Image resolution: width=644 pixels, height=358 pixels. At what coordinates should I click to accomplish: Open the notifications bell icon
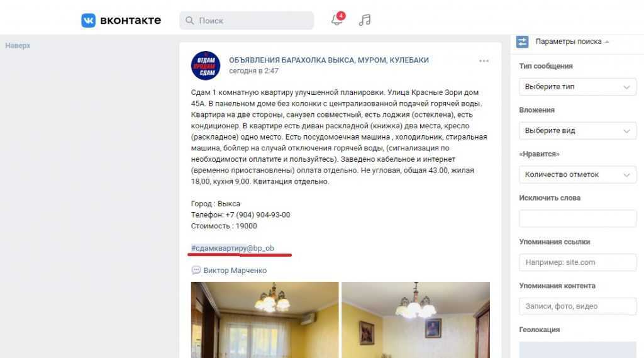coord(337,20)
